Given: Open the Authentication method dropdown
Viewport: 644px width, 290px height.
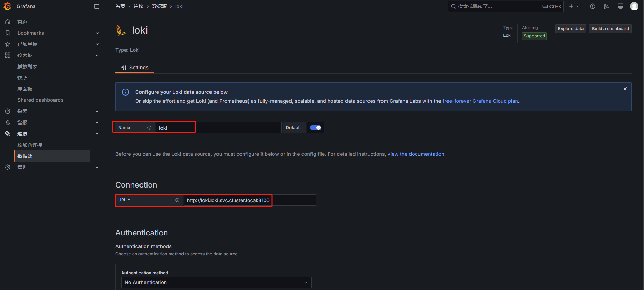Looking at the screenshot, I should pos(216,282).
